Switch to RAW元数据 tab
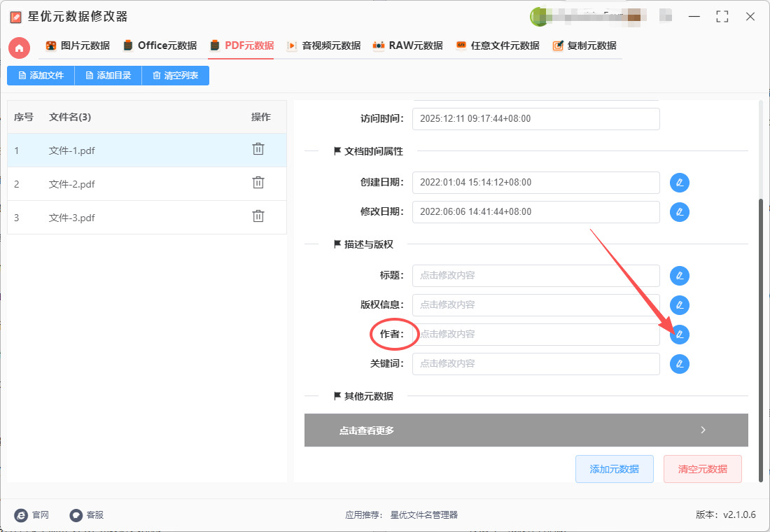The image size is (770, 532). coord(408,45)
